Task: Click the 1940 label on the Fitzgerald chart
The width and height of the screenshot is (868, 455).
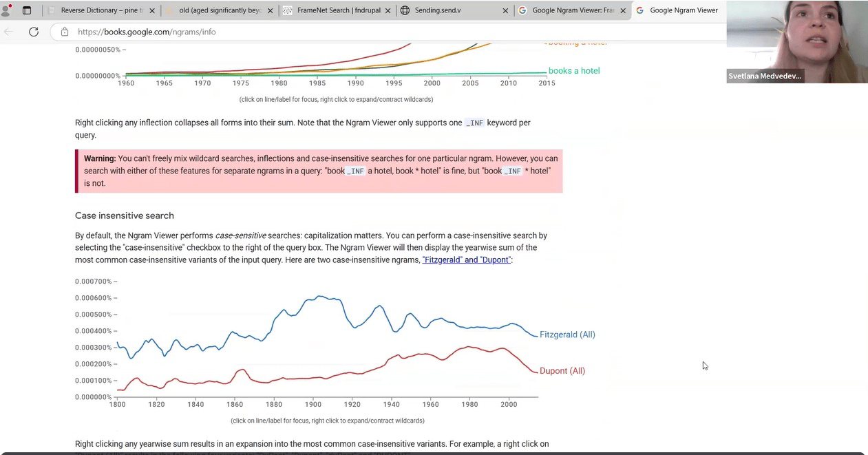Action: pos(391,404)
